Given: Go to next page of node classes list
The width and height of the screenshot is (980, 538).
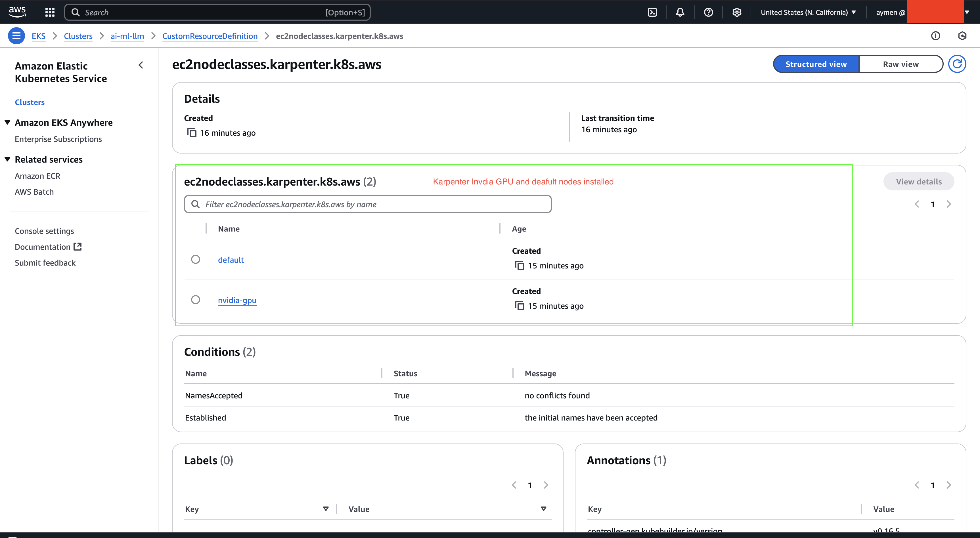Looking at the screenshot, I should click(x=949, y=204).
